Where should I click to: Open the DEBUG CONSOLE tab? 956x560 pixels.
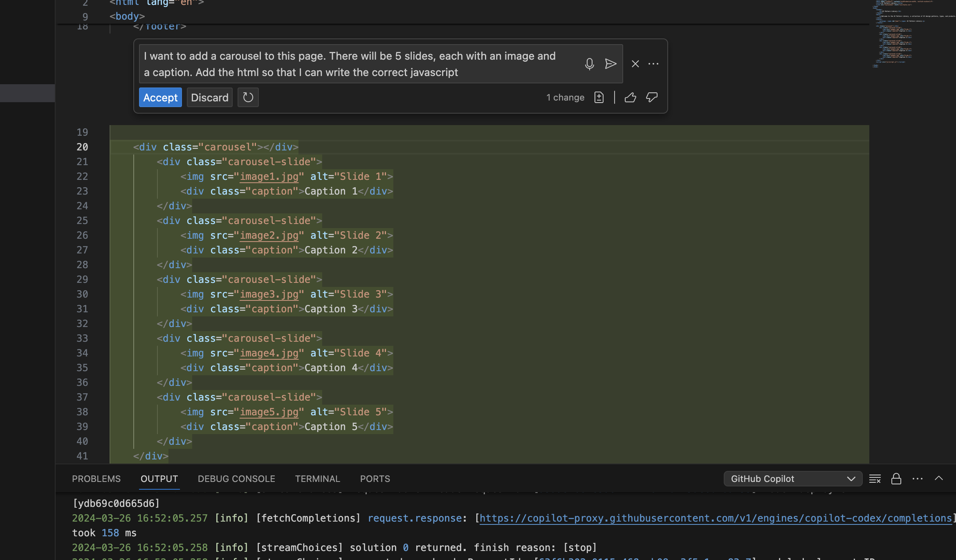point(236,479)
